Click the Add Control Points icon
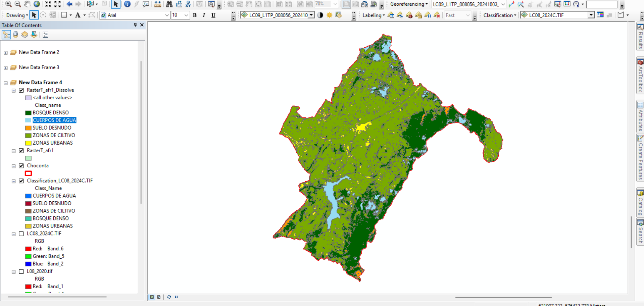Screen dimensions: 644x306 pyautogui.click(x=511, y=4)
